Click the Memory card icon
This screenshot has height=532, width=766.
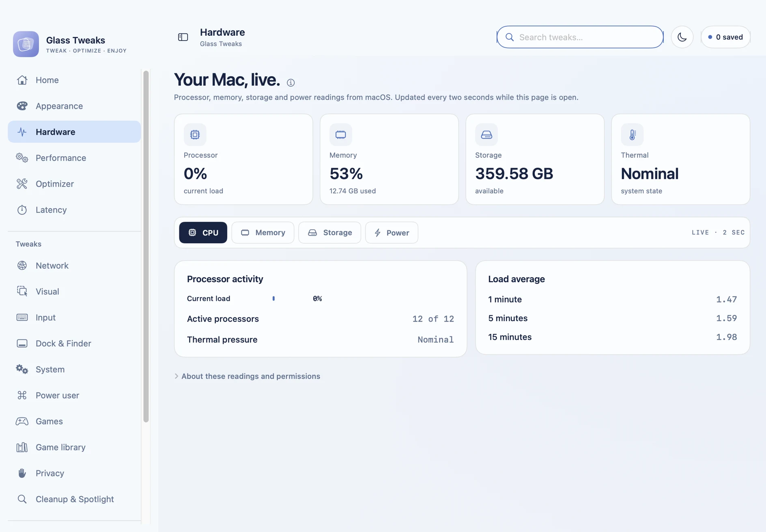click(340, 135)
